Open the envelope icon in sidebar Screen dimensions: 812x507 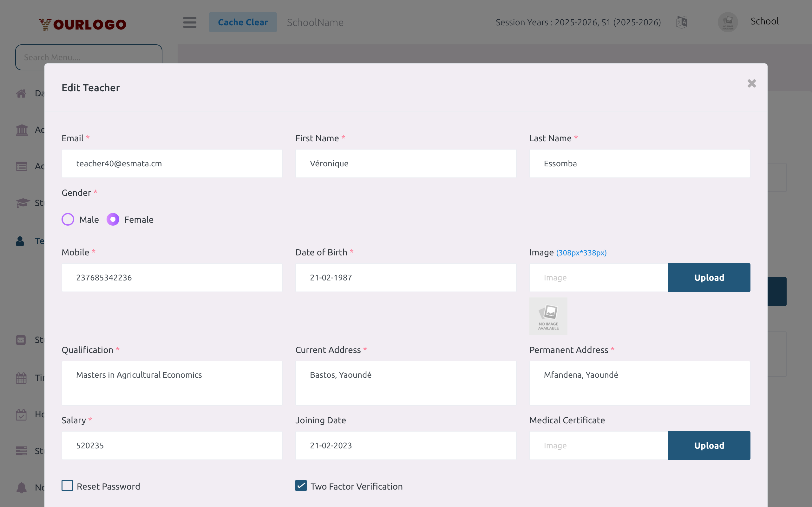tap(21, 340)
